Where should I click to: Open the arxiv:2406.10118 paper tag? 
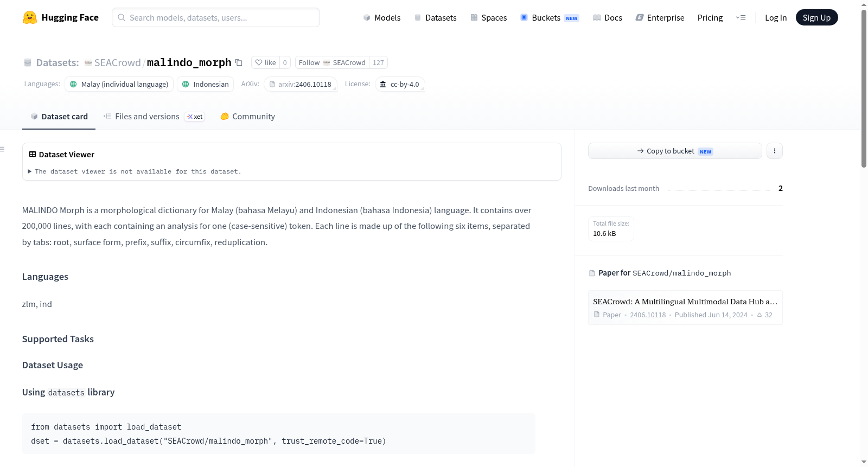301,84
